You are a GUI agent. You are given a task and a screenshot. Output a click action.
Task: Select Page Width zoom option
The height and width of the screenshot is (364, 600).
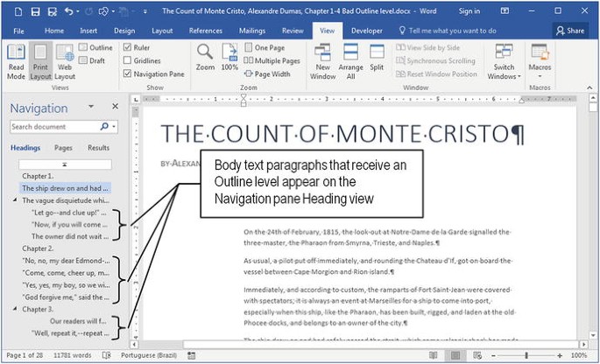267,74
